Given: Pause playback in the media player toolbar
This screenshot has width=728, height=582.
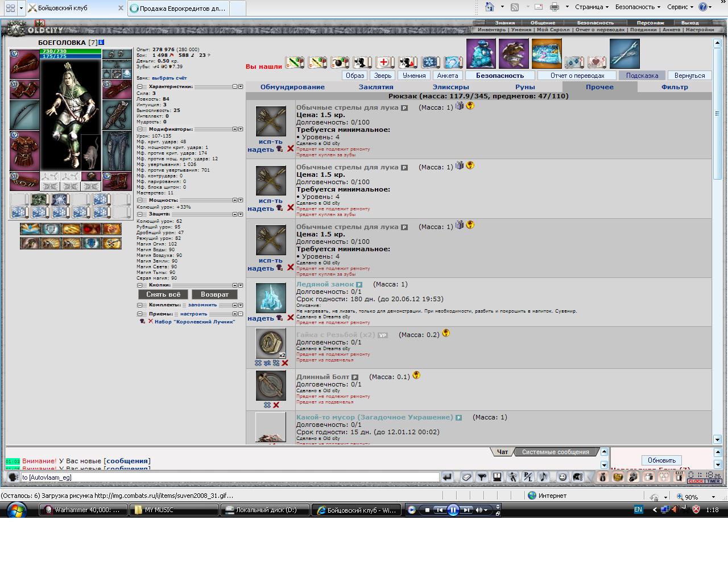Looking at the screenshot, I should coord(453,510).
